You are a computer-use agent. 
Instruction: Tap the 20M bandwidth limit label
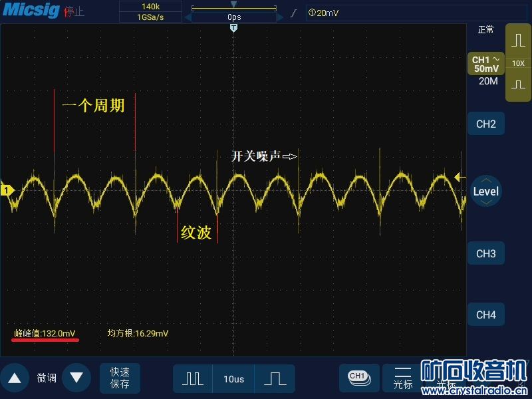488,81
